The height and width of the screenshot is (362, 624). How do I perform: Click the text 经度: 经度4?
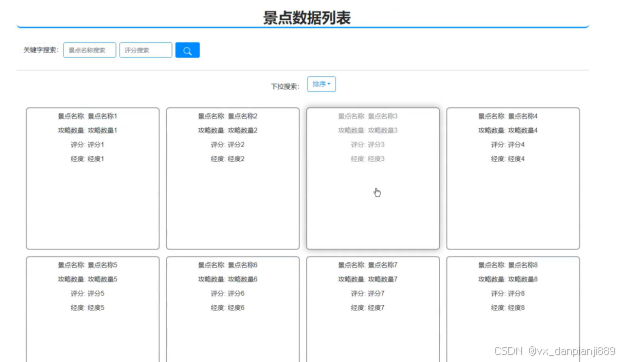click(508, 159)
